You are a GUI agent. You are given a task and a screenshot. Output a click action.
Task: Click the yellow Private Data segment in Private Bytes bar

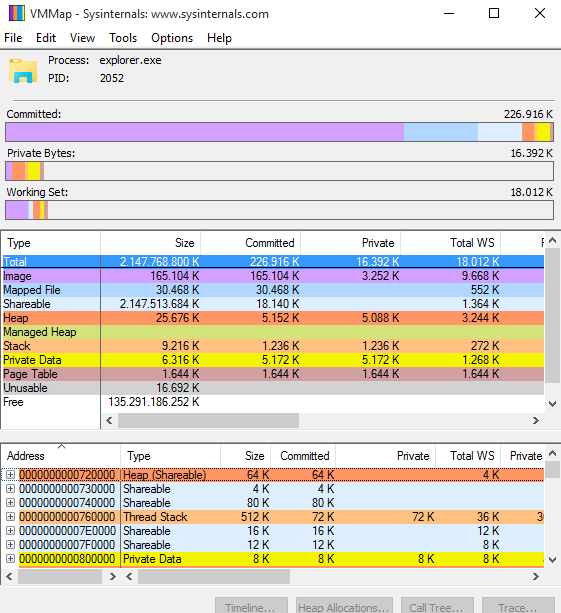(34, 171)
